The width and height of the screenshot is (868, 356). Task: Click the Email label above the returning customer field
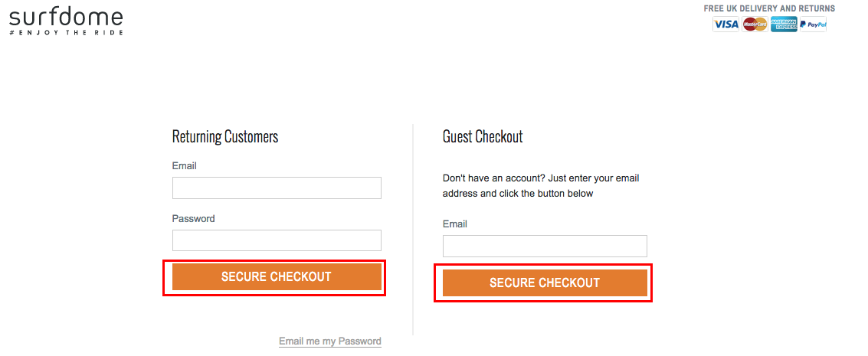click(x=185, y=166)
